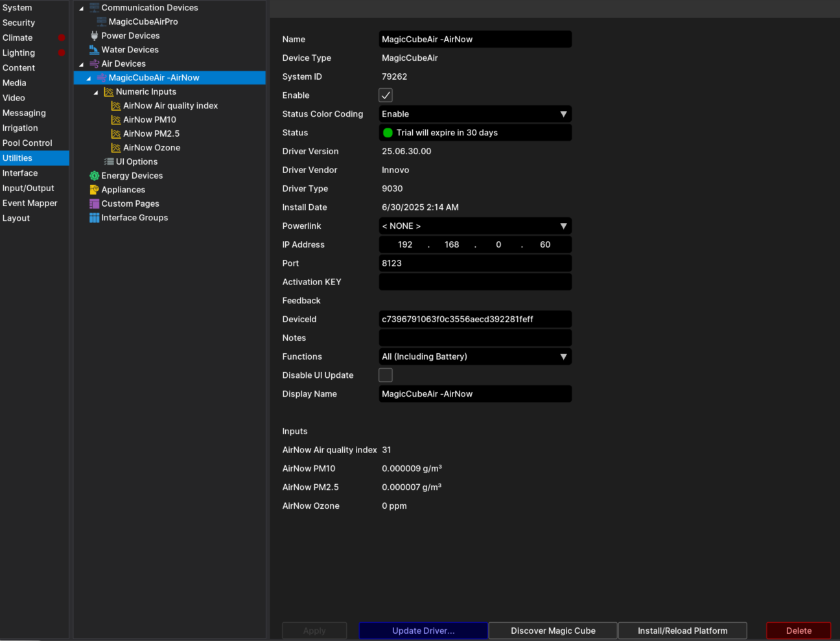
Task: Uncheck the Enable checkbox
Action: tap(386, 95)
